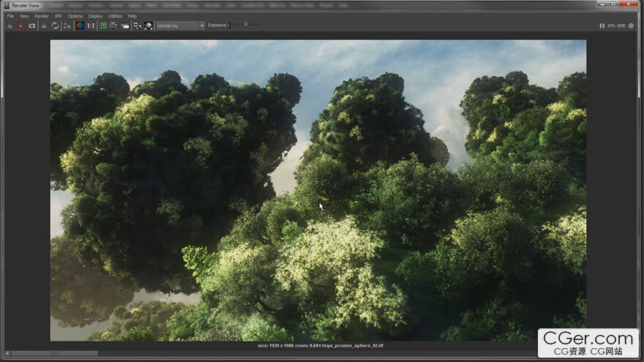
Task: Take a snapshot with the camera icon
Action: coord(31,26)
